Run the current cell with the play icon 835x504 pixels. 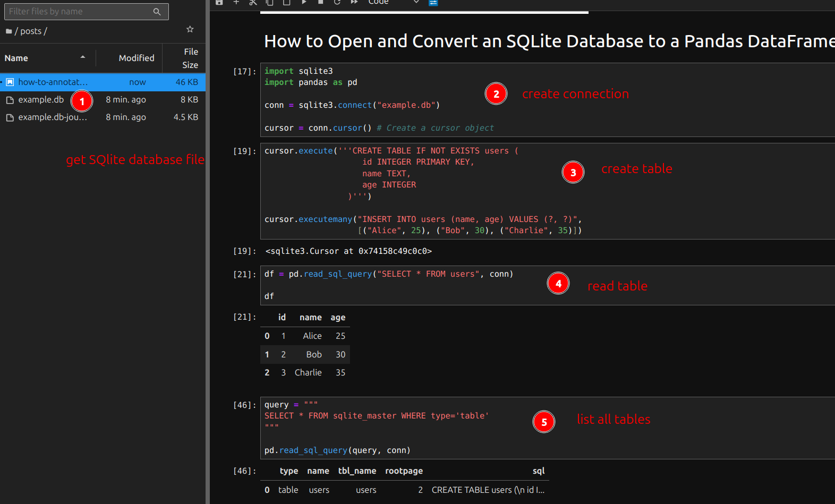coord(304,2)
